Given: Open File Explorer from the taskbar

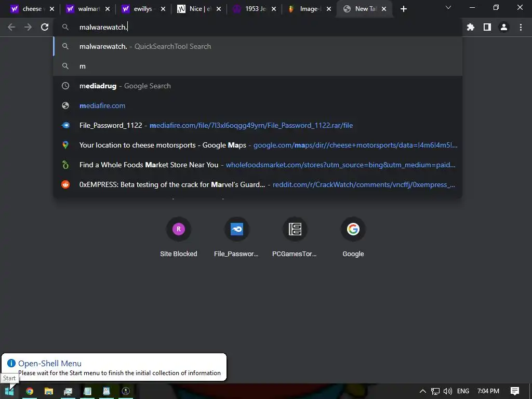Looking at the screenshot, I should [49, 391].
